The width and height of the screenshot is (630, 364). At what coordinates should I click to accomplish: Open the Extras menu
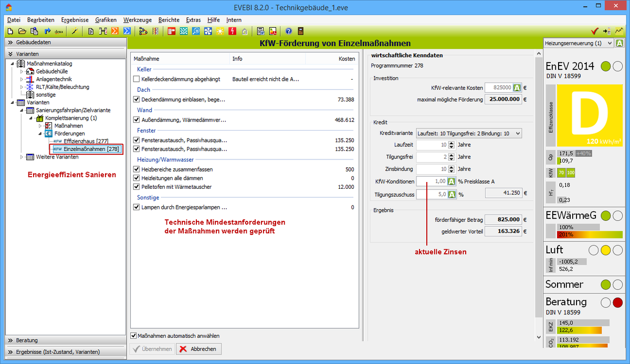tap(193, 19)
